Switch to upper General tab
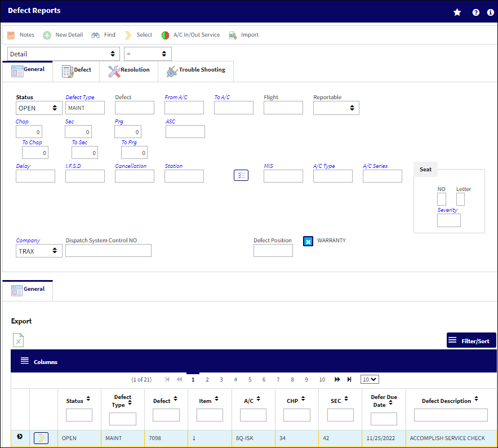498x448 pixels. pos(28,70)
